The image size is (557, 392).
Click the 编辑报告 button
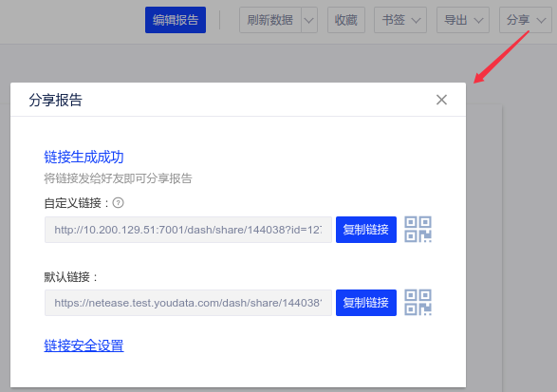[176, 20]
